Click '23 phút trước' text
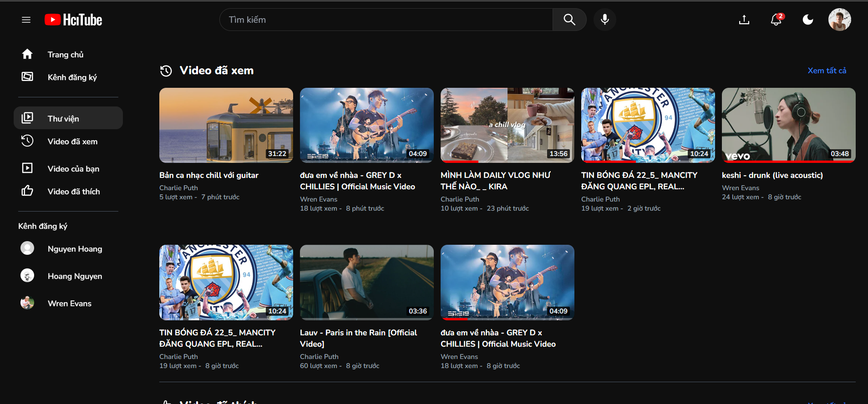Image resolution: width=868 pixels, height=404 pixels. (x=508, y=208)
